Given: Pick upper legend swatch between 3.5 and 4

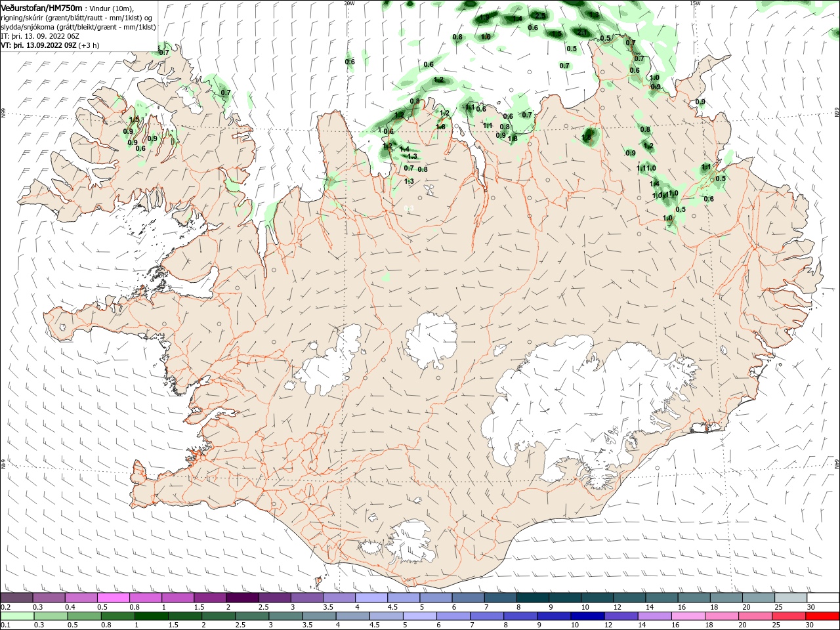Looking at the screenshot, I should 339,598.
